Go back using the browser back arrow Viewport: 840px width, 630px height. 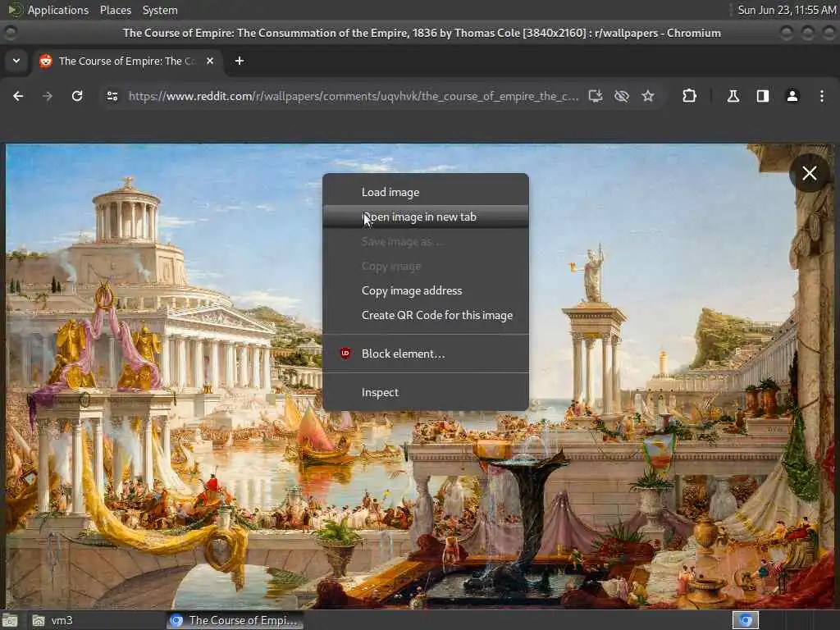[x=18, y=96]
